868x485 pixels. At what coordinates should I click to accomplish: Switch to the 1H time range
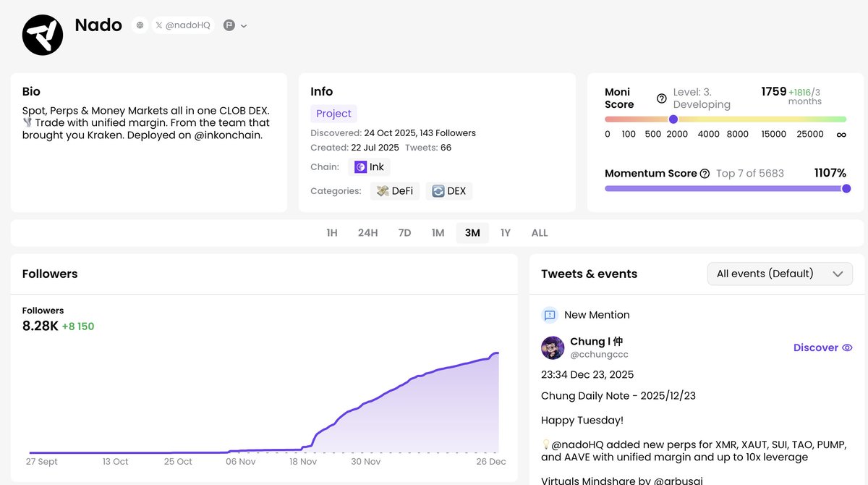click(x=332, y=233)
